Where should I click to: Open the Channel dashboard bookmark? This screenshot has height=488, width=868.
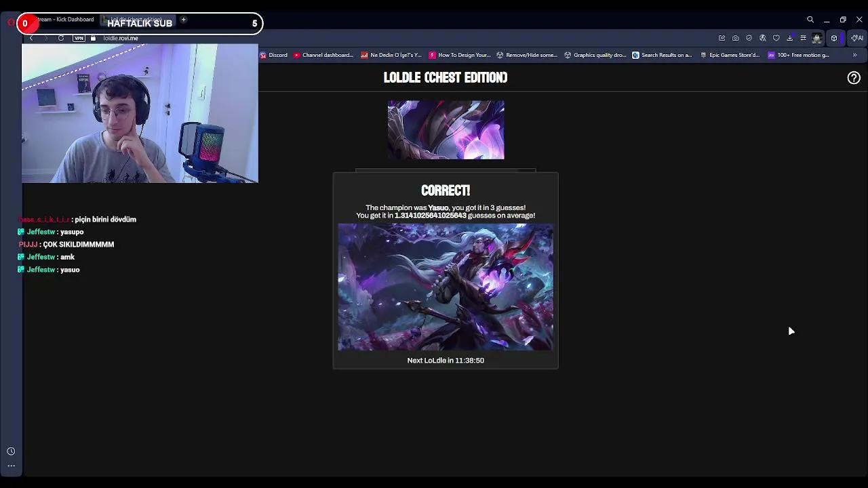tap(323, 55)
